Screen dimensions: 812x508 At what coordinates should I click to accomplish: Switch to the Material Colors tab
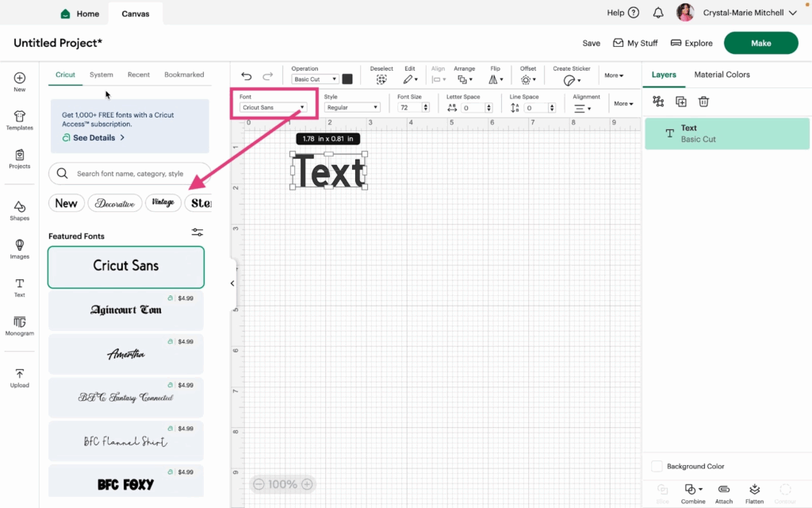(722, 75)
